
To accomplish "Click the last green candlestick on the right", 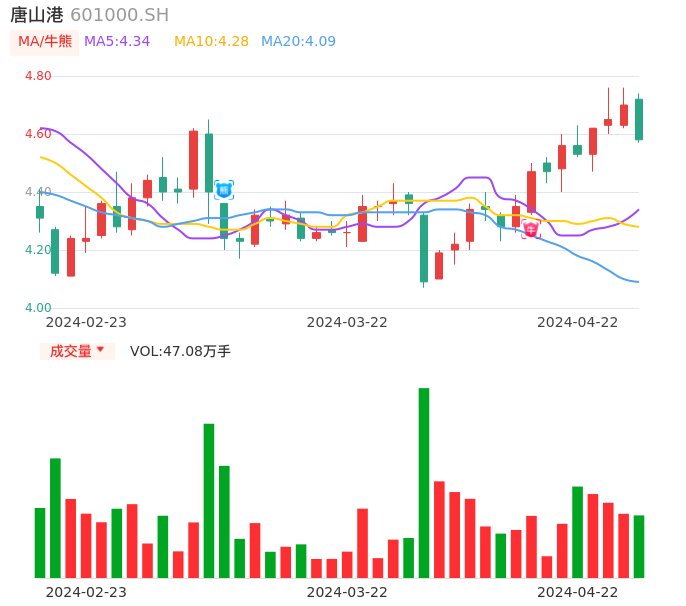I will point(639,119).
